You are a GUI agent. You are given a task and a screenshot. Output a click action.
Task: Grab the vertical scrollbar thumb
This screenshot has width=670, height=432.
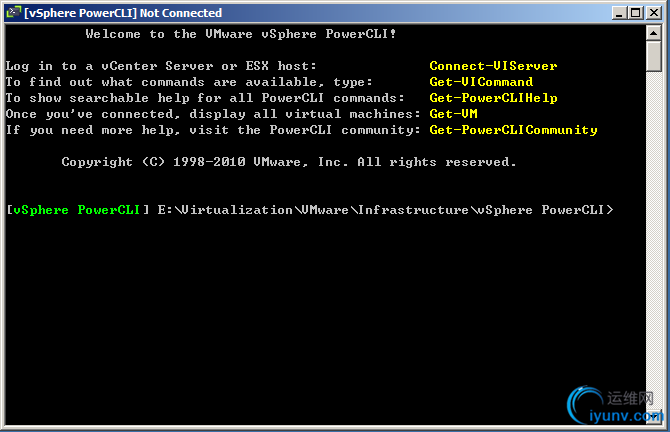coord(654,56)
